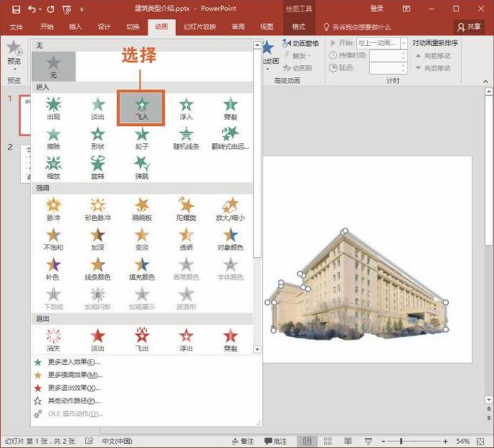Screen dimensions: 494x448
Task: Select the 淡出 entrance animation
Action: pyautogui.click(x=98, y=108)
